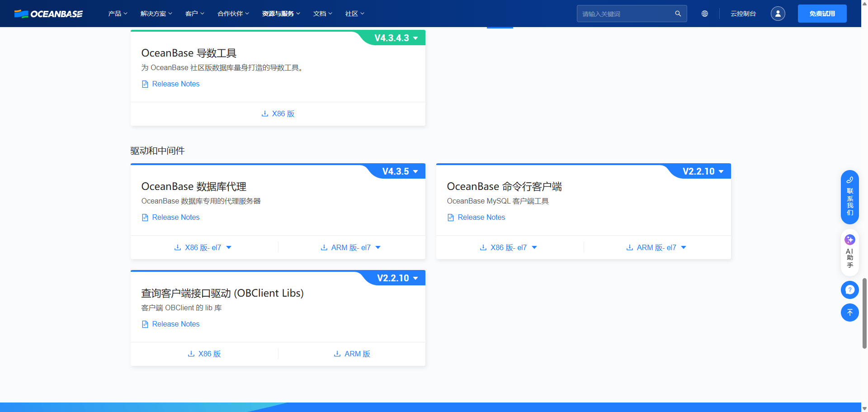
Task: Click the help question mark icon
Action: (x=849, y=290)
